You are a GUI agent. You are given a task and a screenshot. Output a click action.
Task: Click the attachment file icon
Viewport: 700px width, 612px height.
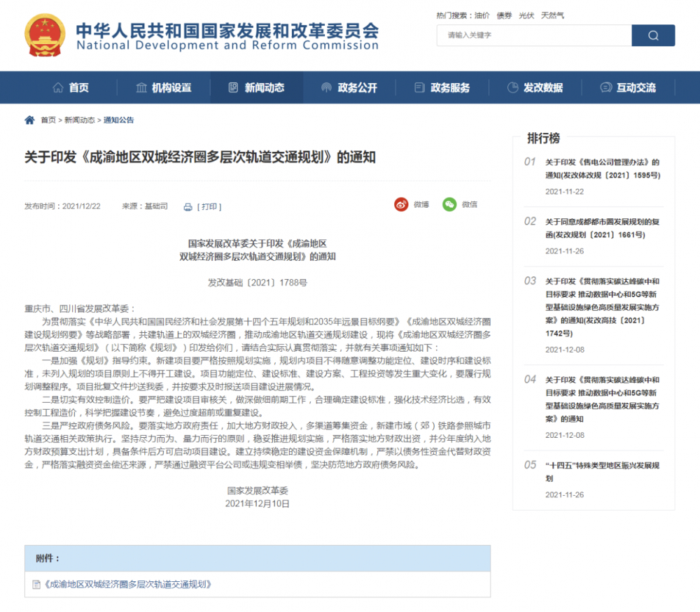36,584
